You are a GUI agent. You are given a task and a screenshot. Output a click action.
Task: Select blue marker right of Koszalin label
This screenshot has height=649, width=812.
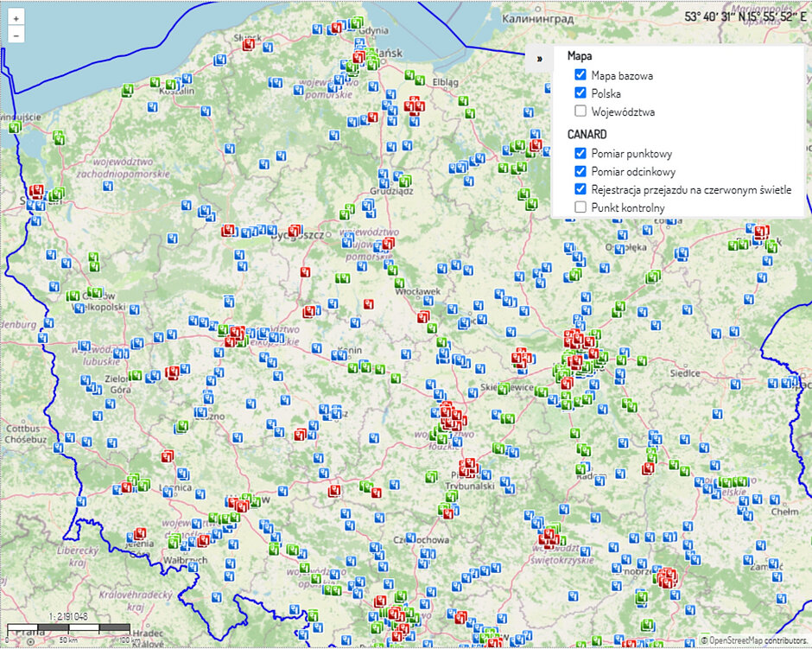[x=187, y=80]
